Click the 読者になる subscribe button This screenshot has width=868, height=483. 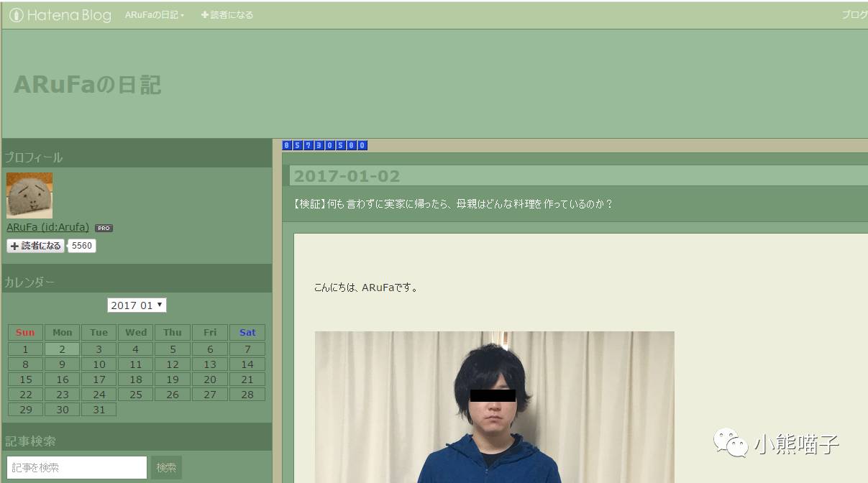[x=35, y=245]
